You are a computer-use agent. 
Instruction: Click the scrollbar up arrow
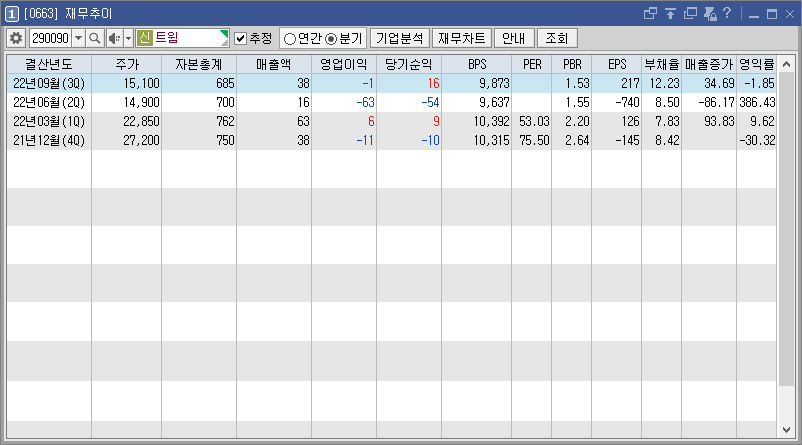pyautogui.click(x=787, y=64)
